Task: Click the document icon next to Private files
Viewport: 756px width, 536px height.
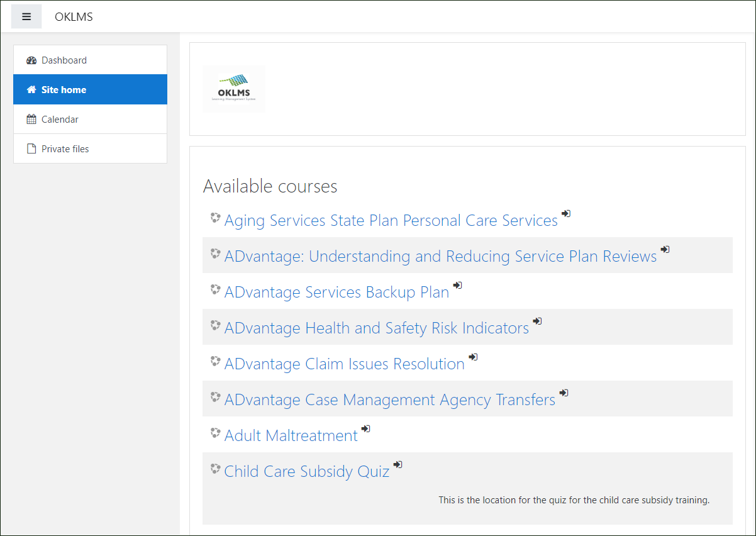Action: tap(31, 148)
